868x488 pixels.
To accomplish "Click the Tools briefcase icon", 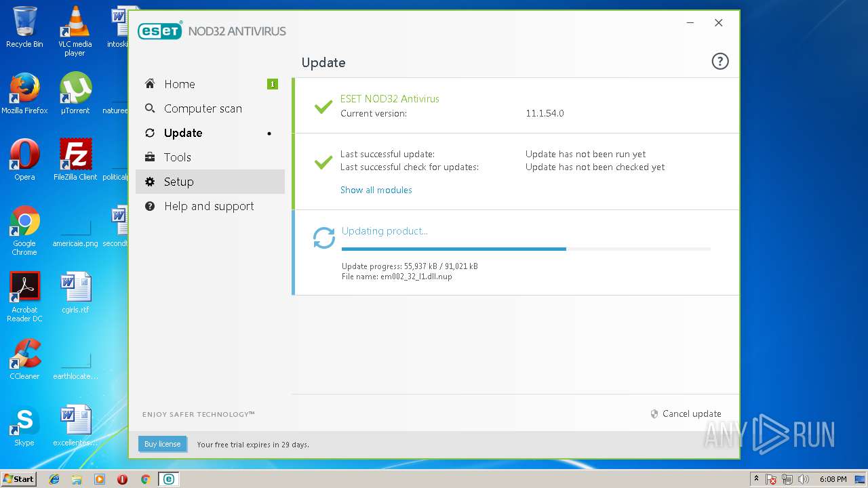I will pyautogui.click(x=150, y=157).
